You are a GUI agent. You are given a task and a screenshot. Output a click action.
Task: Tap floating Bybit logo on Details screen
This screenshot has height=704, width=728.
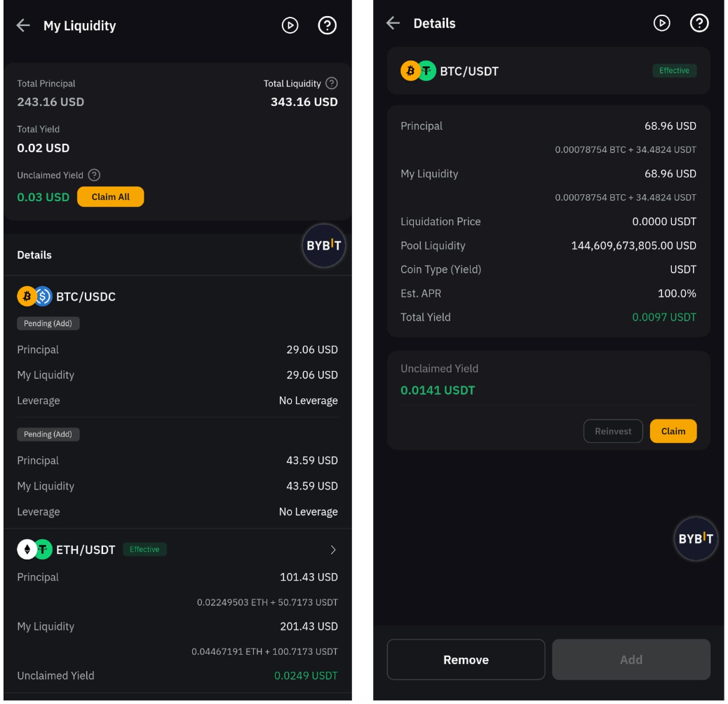696,539
